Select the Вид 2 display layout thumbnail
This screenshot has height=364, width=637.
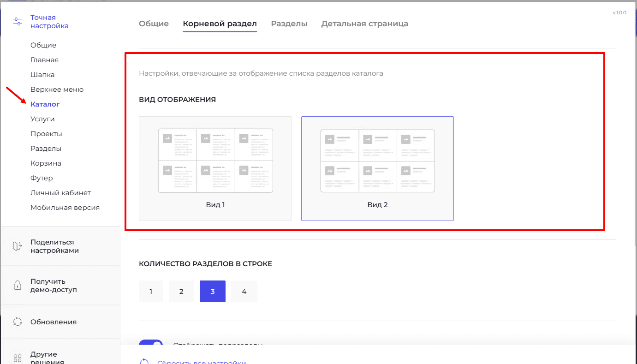pyautogui.click(x=377, y=168)
